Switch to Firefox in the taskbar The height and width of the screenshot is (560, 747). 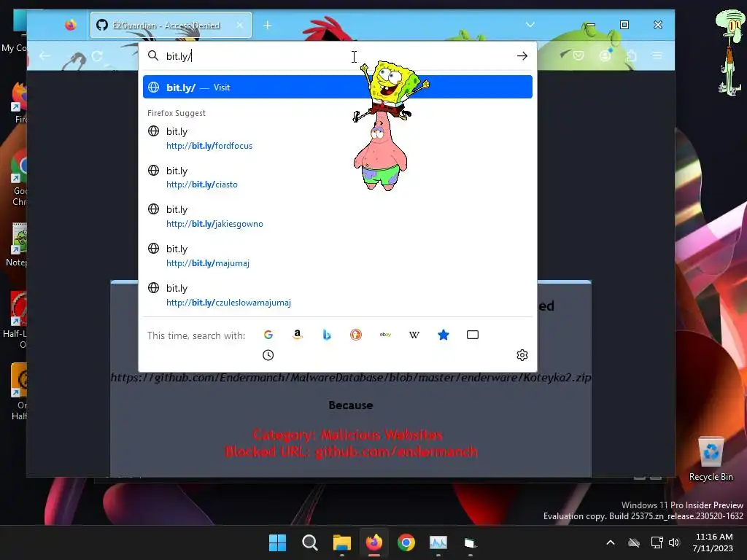[374, 542]
